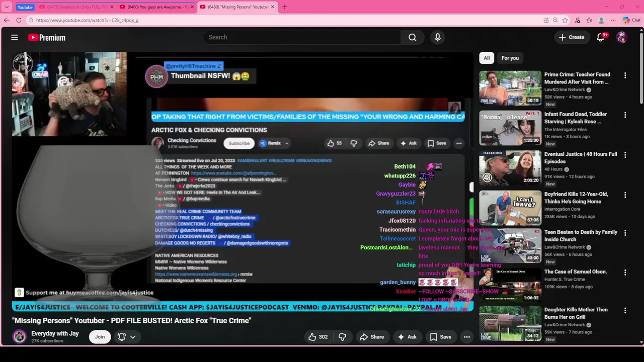Select the Missing Persons Youtuber tab
644x362 pixels.
[x=237, y=7]
